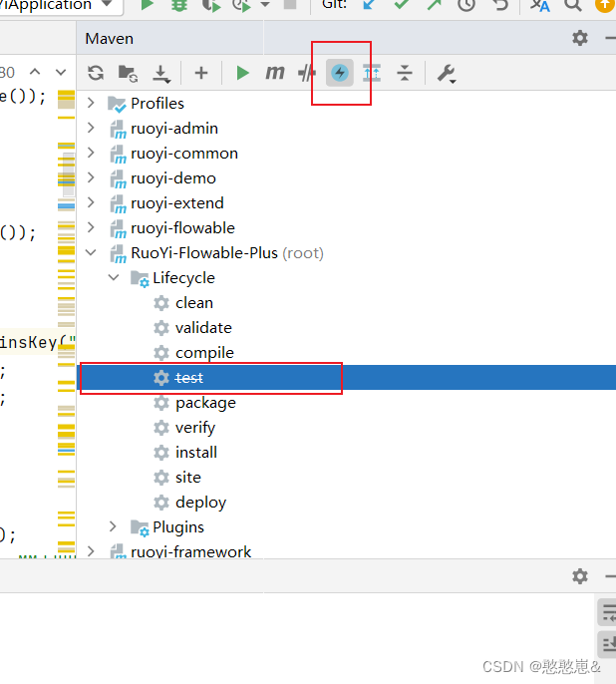
Task: Go to previous highlighted problem arrow
Action: point(35,72)
